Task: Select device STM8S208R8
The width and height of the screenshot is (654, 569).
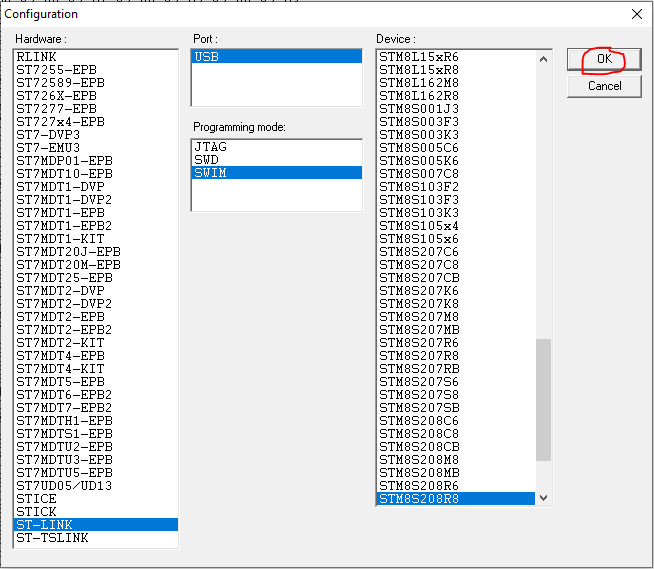Action: (456, 499)
